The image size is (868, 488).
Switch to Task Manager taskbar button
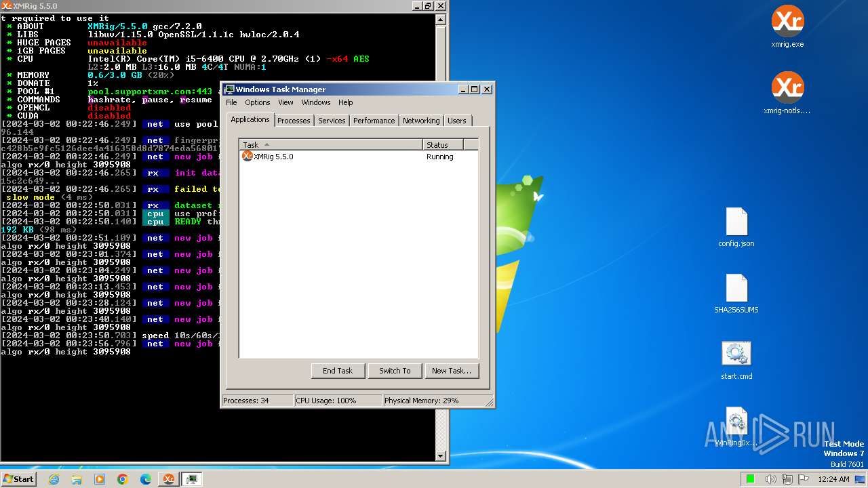[x=192, y=479]
